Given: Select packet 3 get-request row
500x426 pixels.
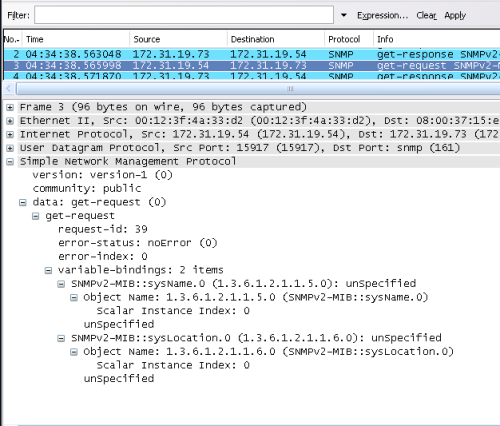Looking at the screenshot, I should click(x=252, y=65).
